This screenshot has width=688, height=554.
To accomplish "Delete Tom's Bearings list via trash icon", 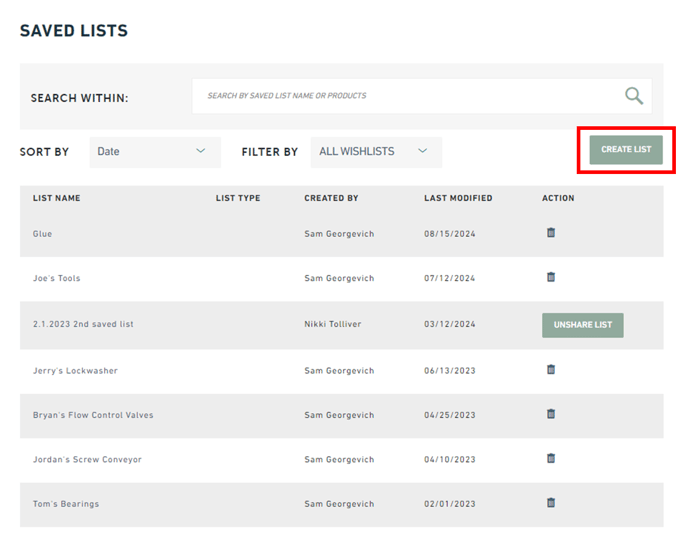I will tap(551, 502).
